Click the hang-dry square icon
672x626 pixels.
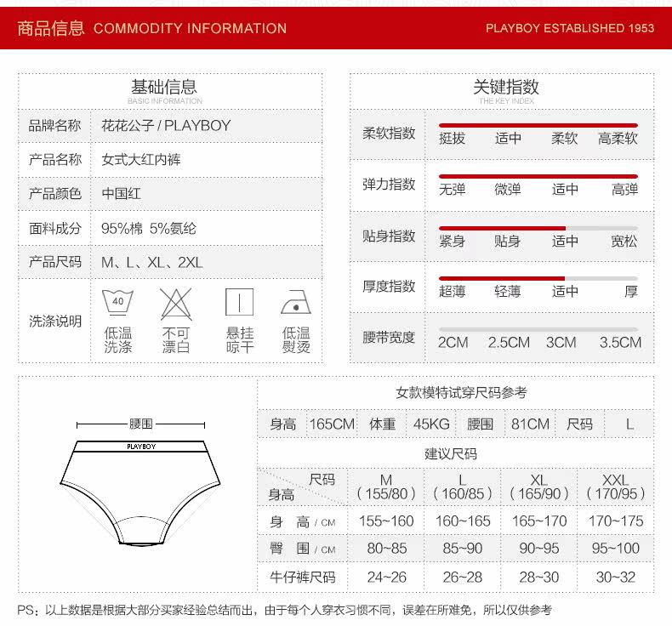pos(239,302)
